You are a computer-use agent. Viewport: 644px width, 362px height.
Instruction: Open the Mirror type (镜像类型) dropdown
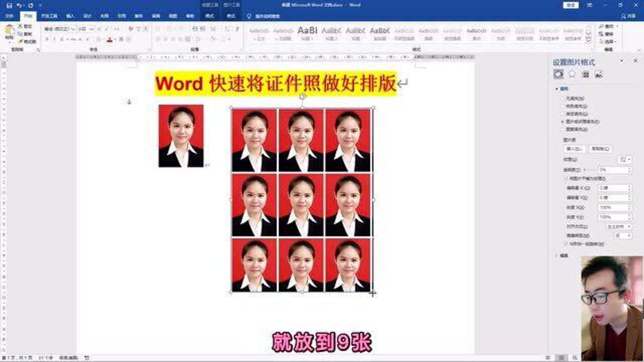(623, 235)
